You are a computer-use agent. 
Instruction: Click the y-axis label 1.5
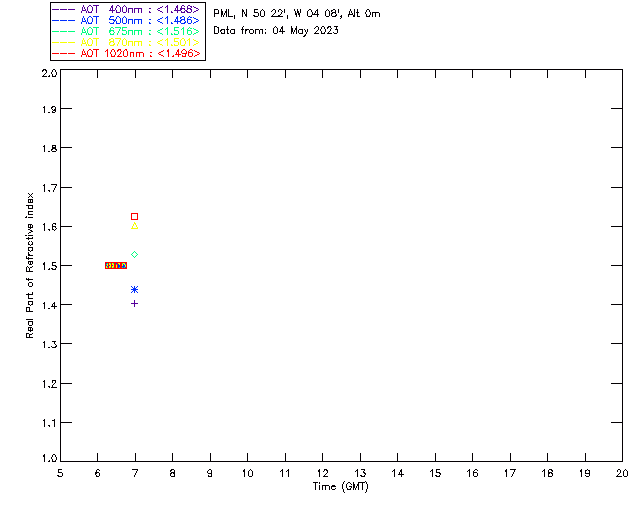(49, 266)
